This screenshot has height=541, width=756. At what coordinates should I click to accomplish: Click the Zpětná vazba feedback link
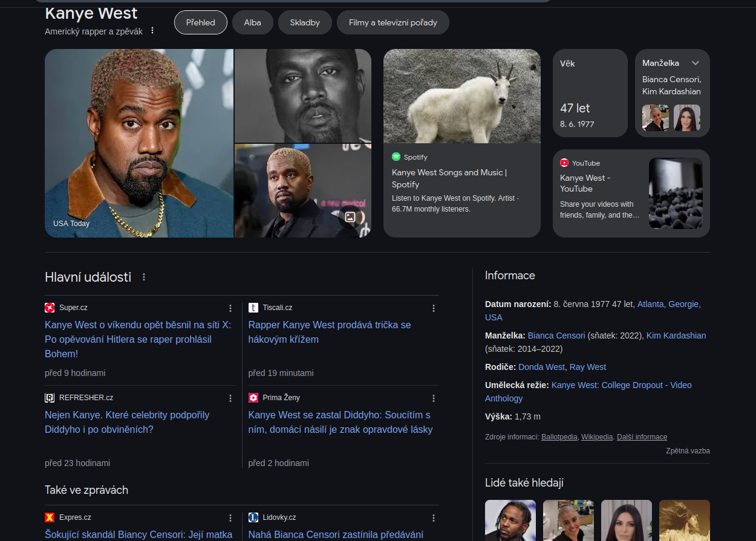(688, 451)
